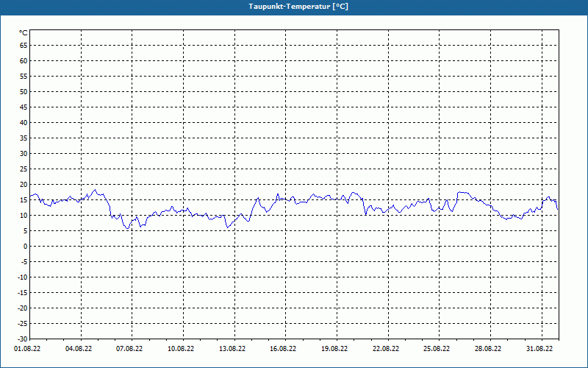Click the y-axis value -30
The height and width of the screenshot is (368, 588).
click(x=23, y=339)
